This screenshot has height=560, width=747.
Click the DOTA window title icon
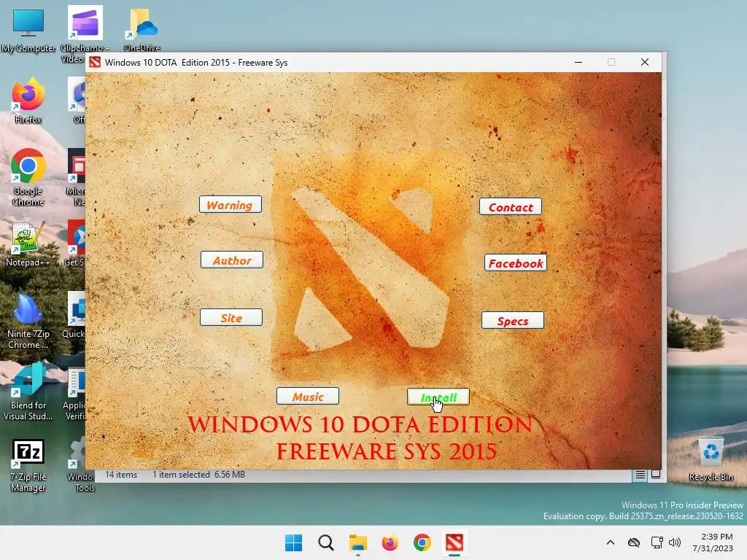click(95, 63)
